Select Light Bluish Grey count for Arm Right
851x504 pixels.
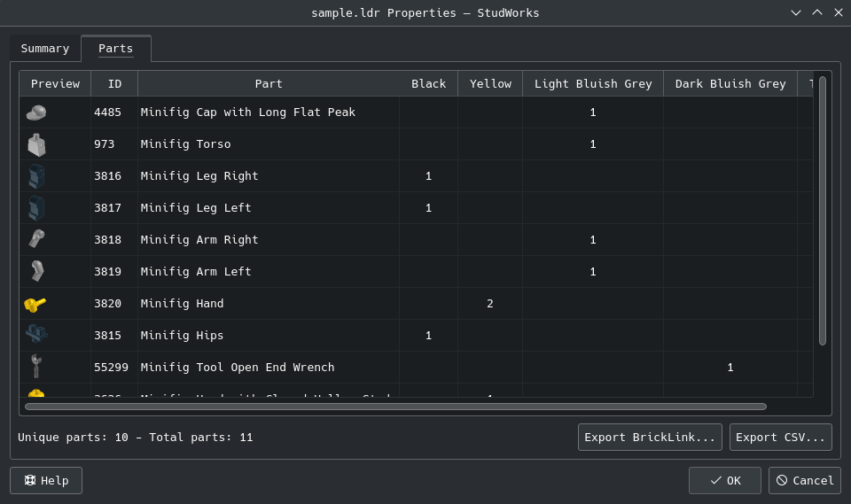point(593,240)
